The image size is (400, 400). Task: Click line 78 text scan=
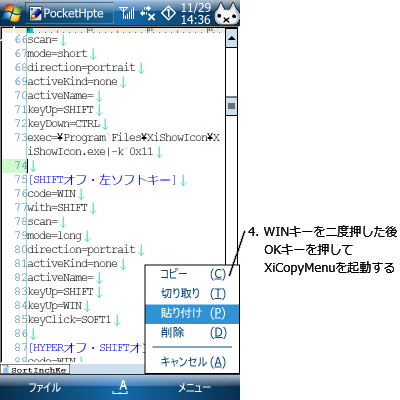point(43,222)
